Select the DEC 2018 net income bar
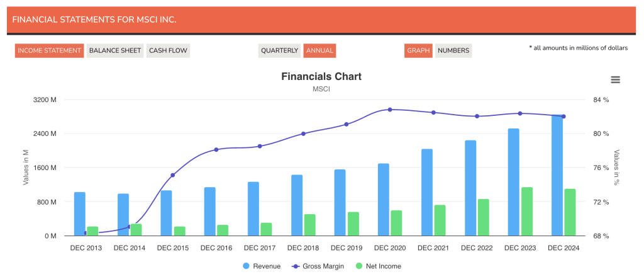644x279 pixels. (309, 225)
